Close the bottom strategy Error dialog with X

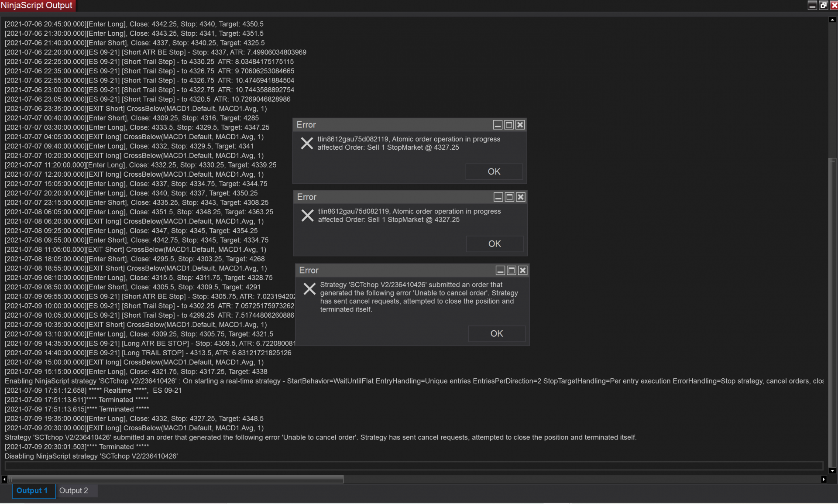[522, 271]
